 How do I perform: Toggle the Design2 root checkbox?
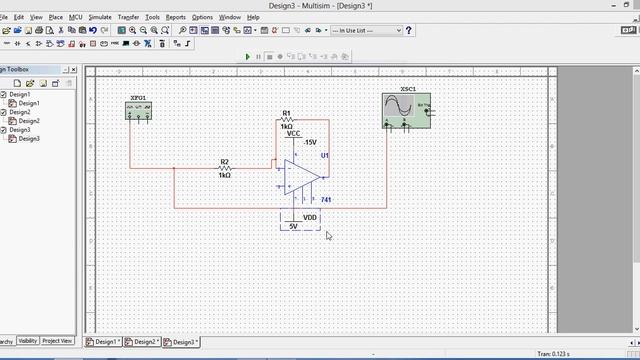3,112
